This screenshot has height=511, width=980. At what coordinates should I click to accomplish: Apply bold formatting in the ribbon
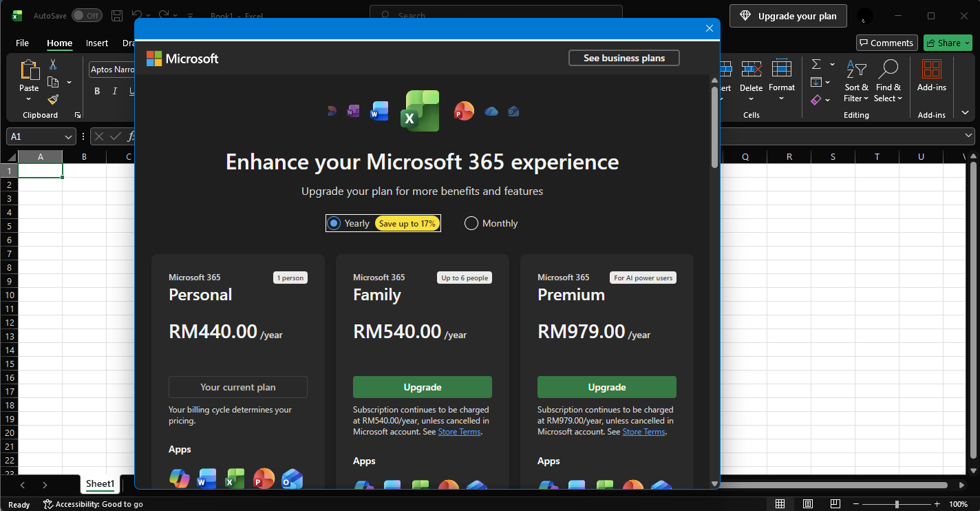click(x=97, y=92)
